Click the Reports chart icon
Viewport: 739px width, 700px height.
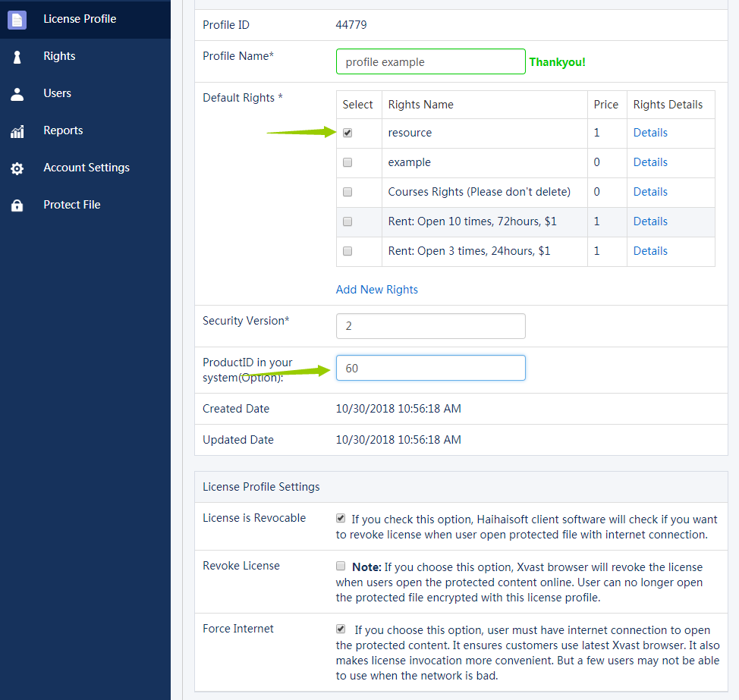coord(17,131)
